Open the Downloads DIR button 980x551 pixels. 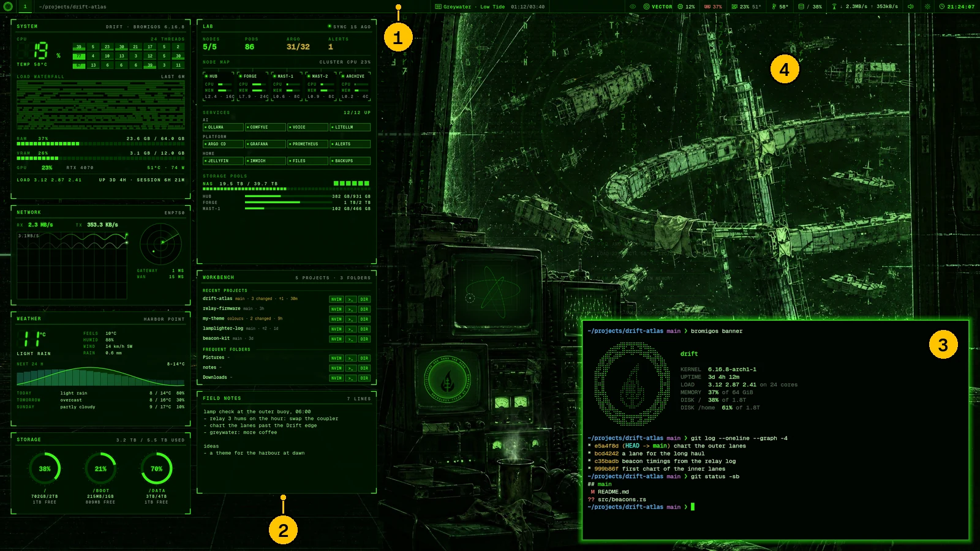[x=364, y=378]
